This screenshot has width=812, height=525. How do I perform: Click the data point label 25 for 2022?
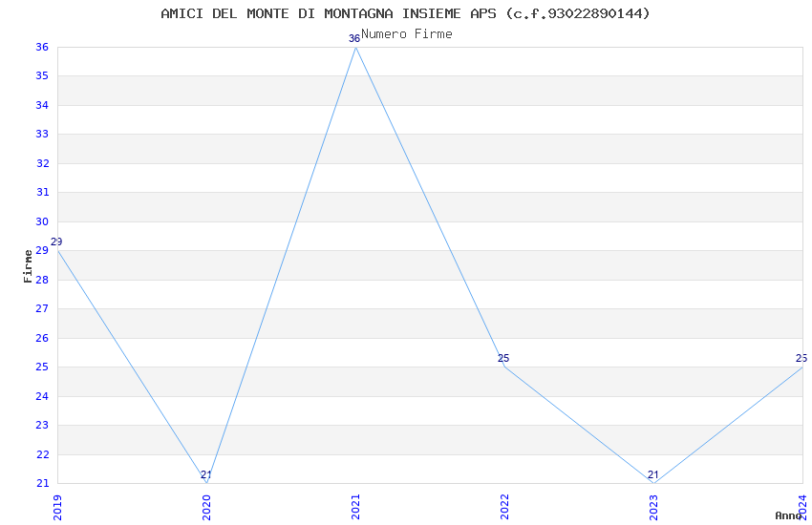(x=503, y=358)
